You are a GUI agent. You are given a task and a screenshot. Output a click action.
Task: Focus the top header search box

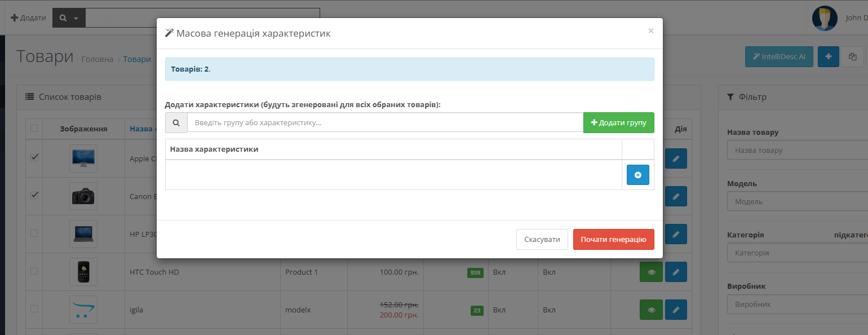(202, 17)
